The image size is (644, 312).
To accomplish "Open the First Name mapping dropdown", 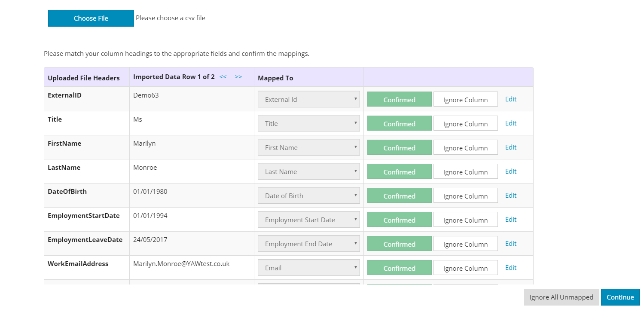I will [x=308, y=147].
